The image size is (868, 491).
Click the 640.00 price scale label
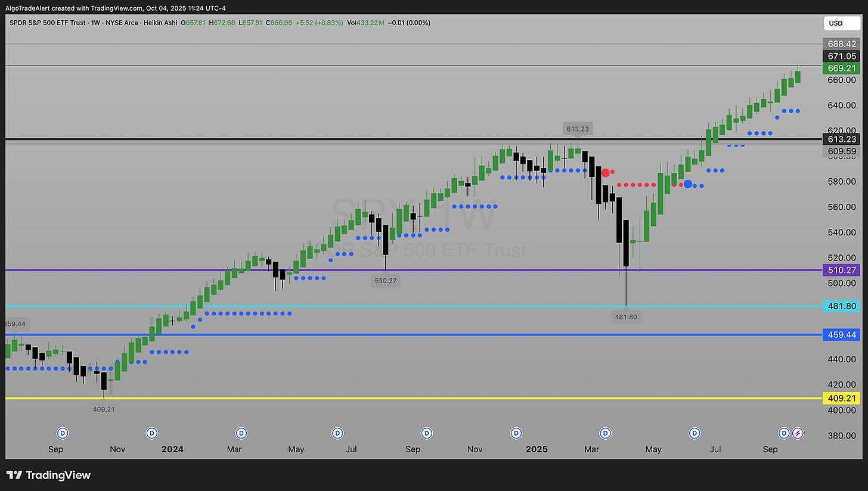(x=842, y=105)
